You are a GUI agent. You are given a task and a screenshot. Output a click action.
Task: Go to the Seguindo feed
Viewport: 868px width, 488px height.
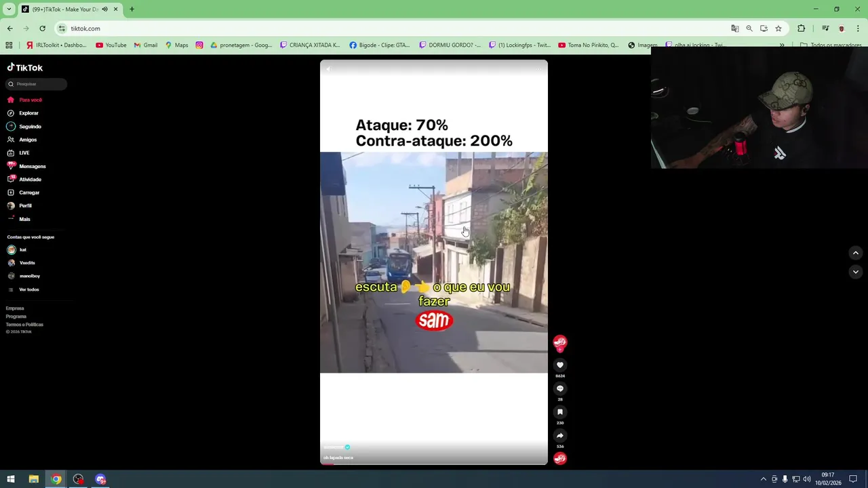[24, 126]
